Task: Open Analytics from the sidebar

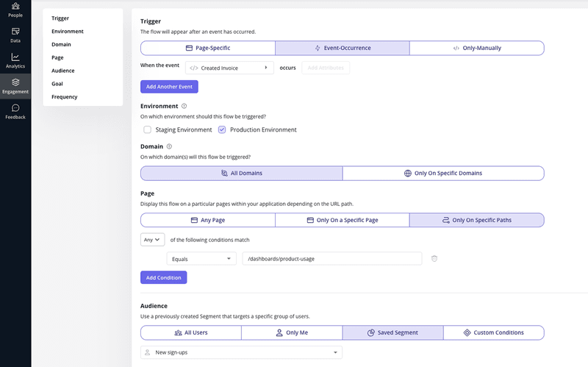Action: (15, 61)
